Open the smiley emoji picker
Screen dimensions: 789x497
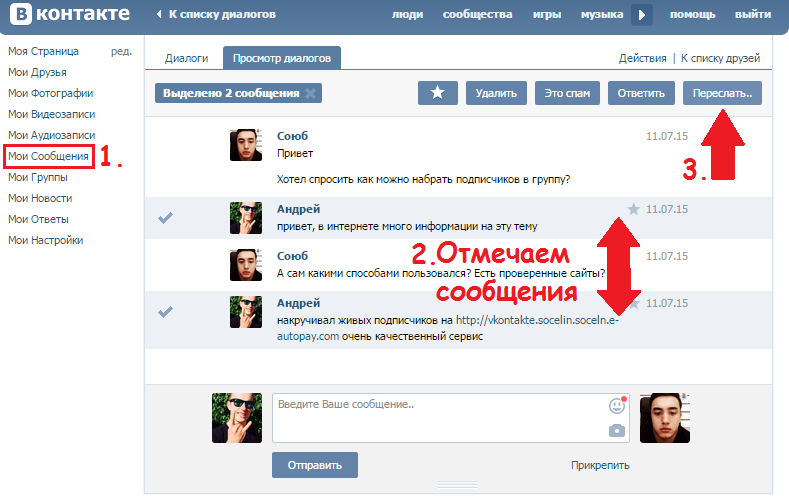click(x=617, y=406)
